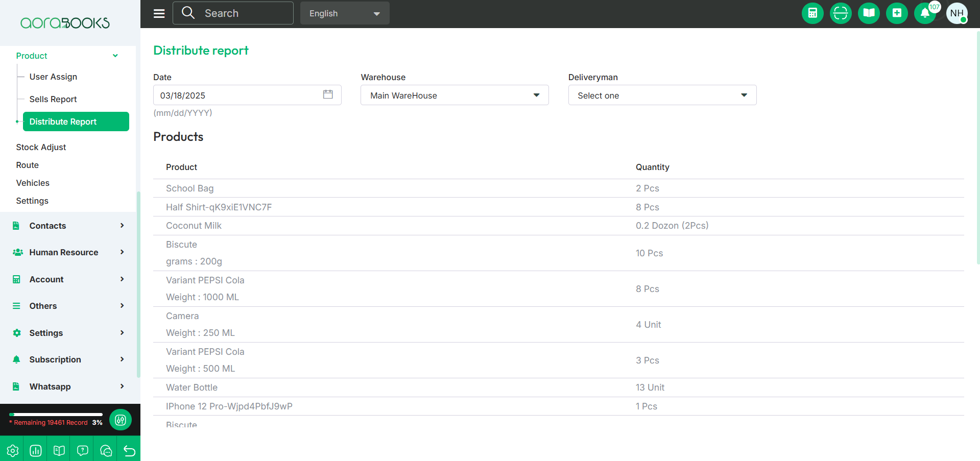
Task: Open the bar chart icon in bottom toolbar
Action: [x=36, y=450]
